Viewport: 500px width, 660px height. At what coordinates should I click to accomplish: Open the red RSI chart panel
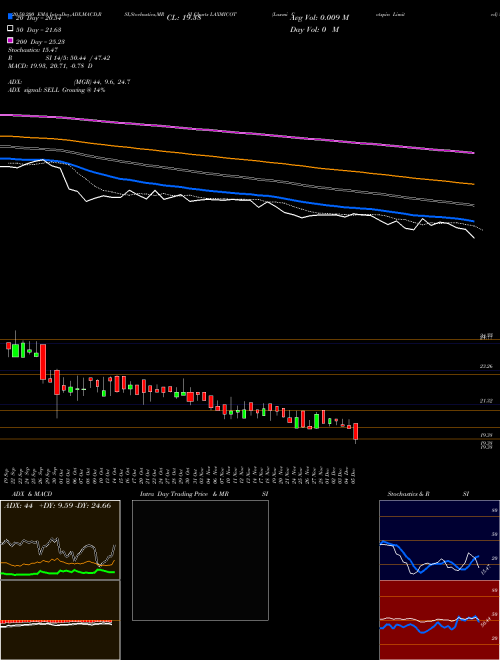click(440, 620)
